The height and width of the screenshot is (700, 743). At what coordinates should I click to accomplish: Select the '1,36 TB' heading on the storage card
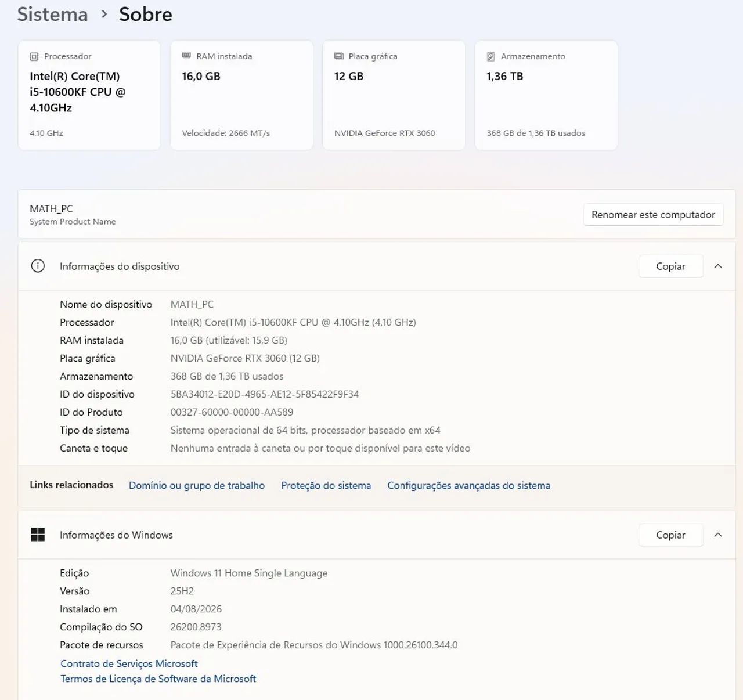505,76
